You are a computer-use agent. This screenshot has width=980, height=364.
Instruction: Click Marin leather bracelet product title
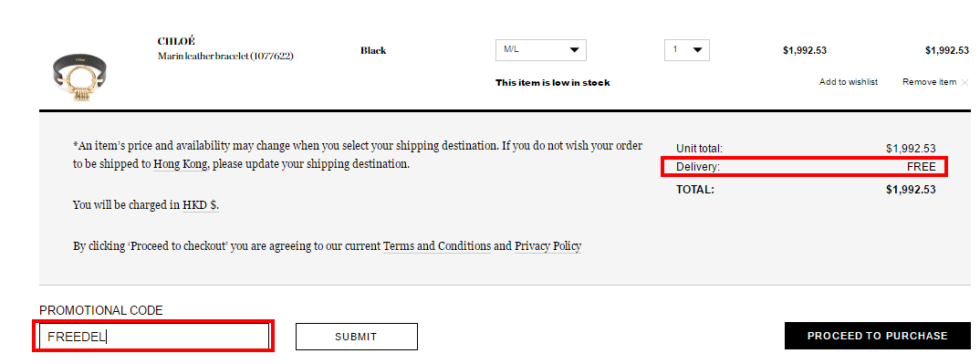[x=225, y=56]
